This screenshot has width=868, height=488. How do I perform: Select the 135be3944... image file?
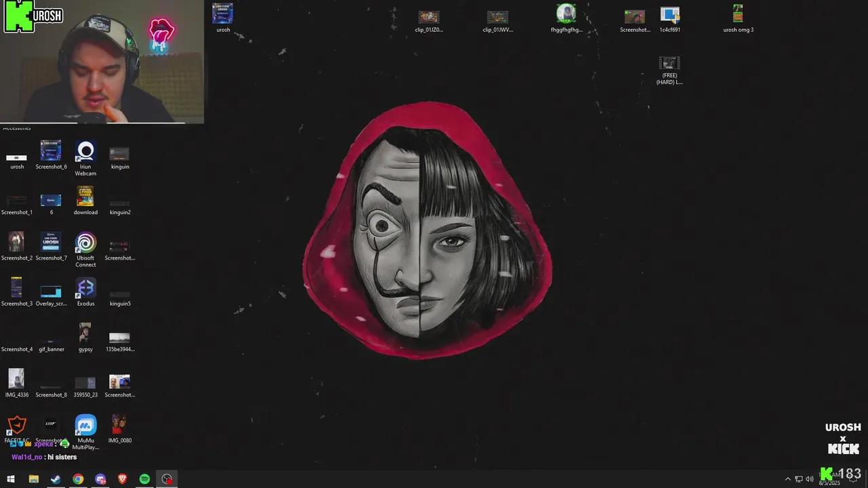[120, 342]
